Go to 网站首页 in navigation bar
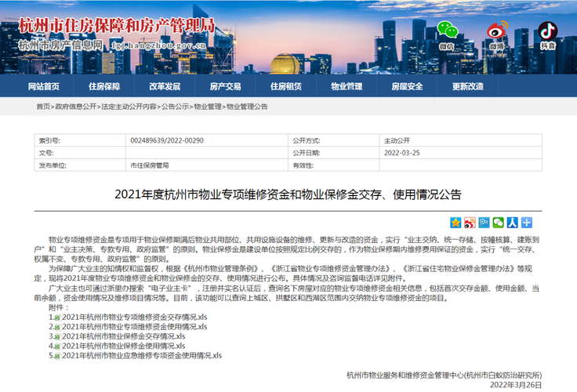The height and width of the screenshot is (392, 577). (x=43, y=86)
